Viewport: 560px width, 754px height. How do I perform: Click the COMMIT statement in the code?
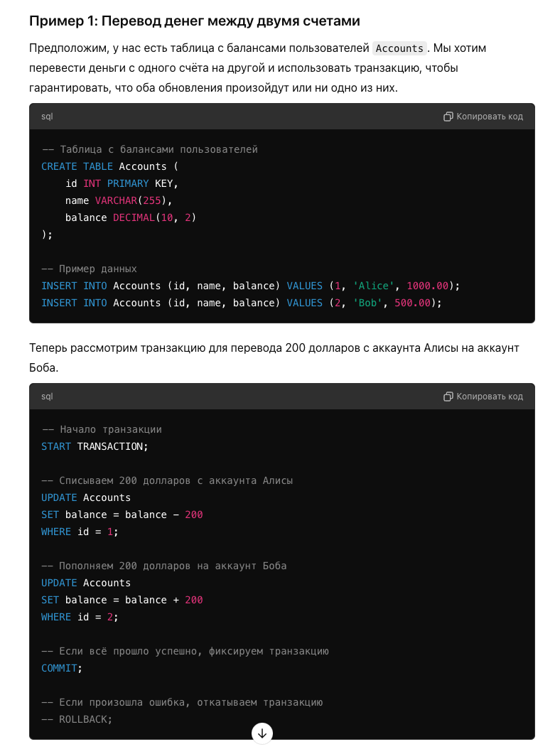coord(62,668)
